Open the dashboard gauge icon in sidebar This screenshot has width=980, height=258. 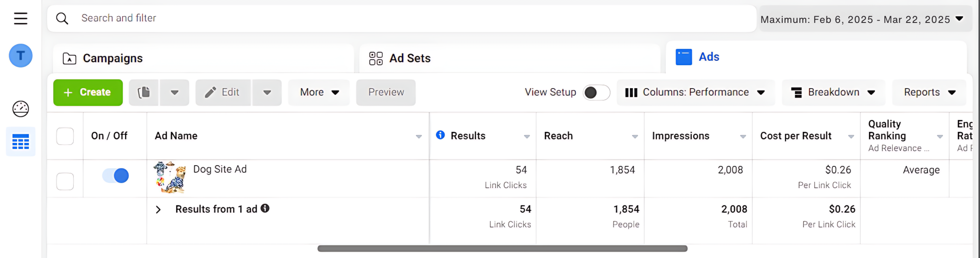coord(21,109)
